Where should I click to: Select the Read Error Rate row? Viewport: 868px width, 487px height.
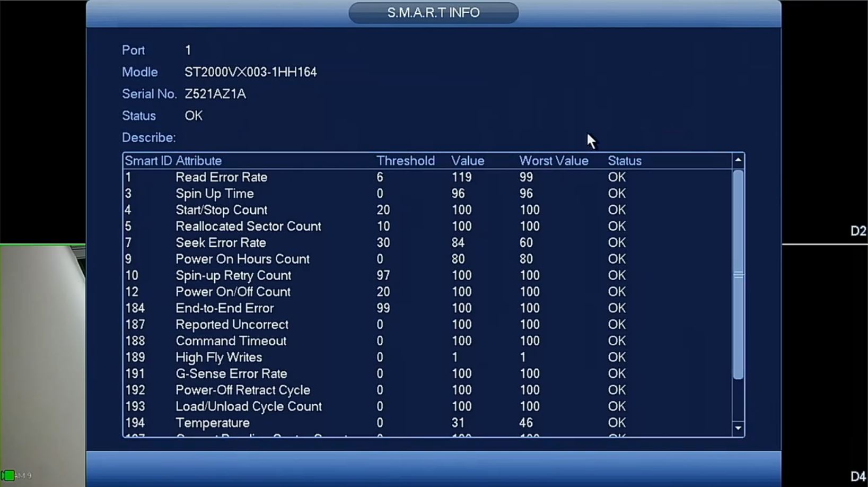point(427,177)
